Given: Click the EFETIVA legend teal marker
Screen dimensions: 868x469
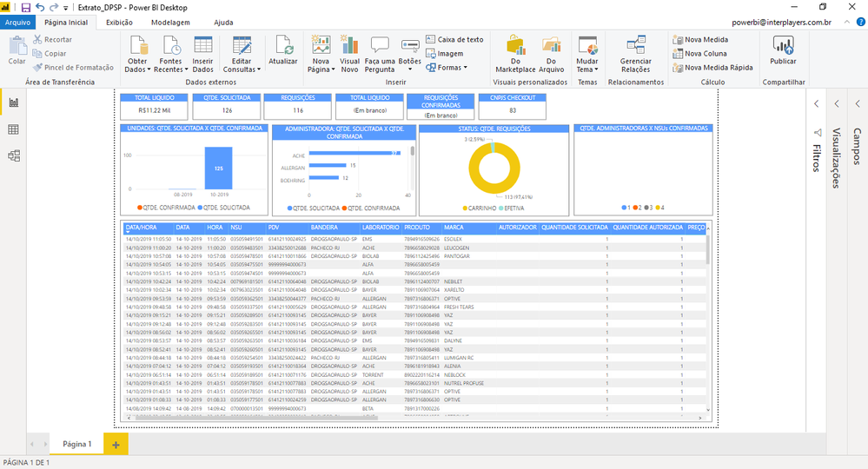Looking at the screenshot, I should 501,208.
